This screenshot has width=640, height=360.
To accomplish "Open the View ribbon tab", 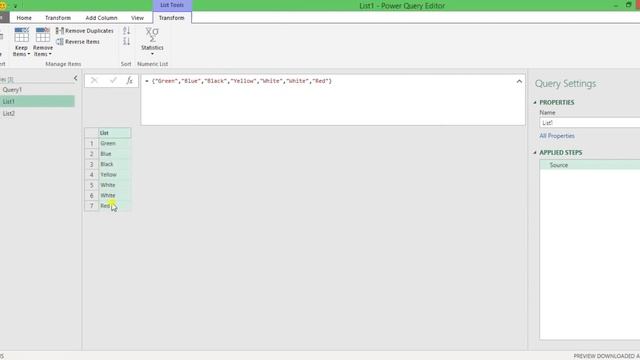I will coord(137,18).
